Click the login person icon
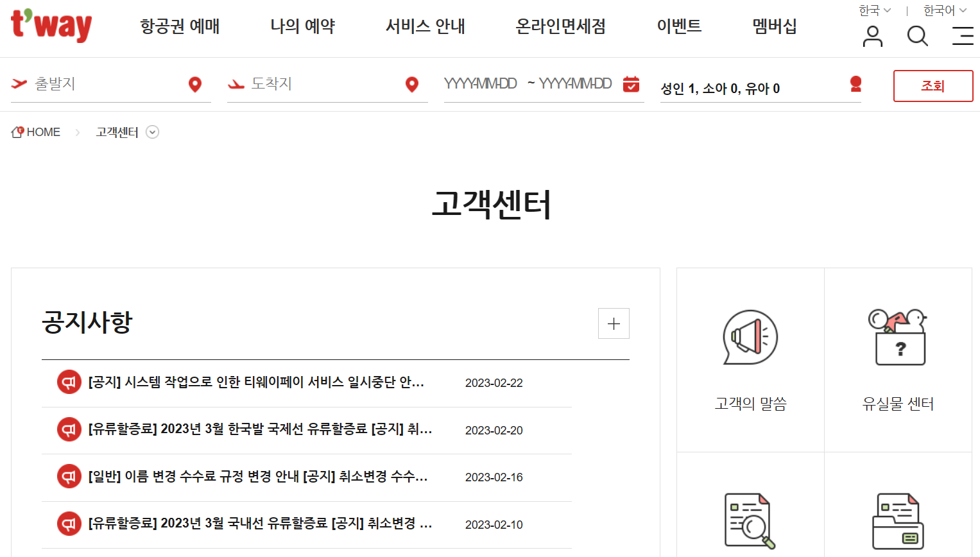 pyautogui.click(x=872, y=37)
